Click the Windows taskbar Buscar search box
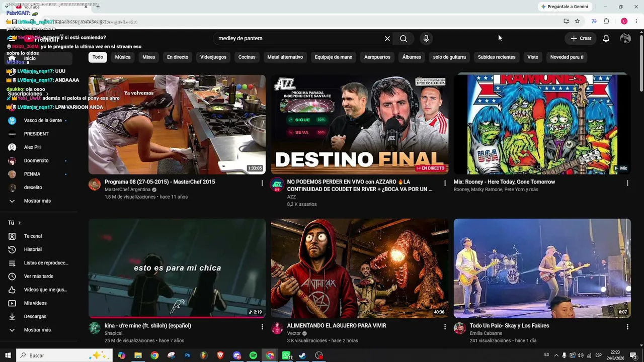This screenshot has height=362, width=644. tap(64, 355)
